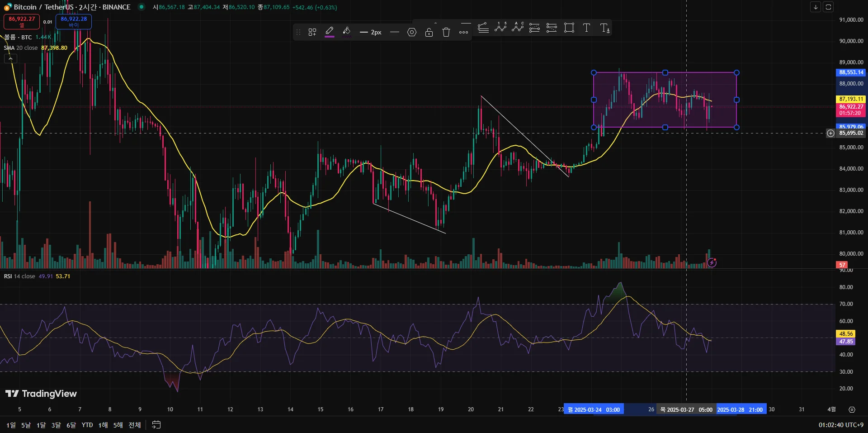Screen dimensions: 868x433
Task: Open the go-to-date calendar icon
Action: coord(156,425)
